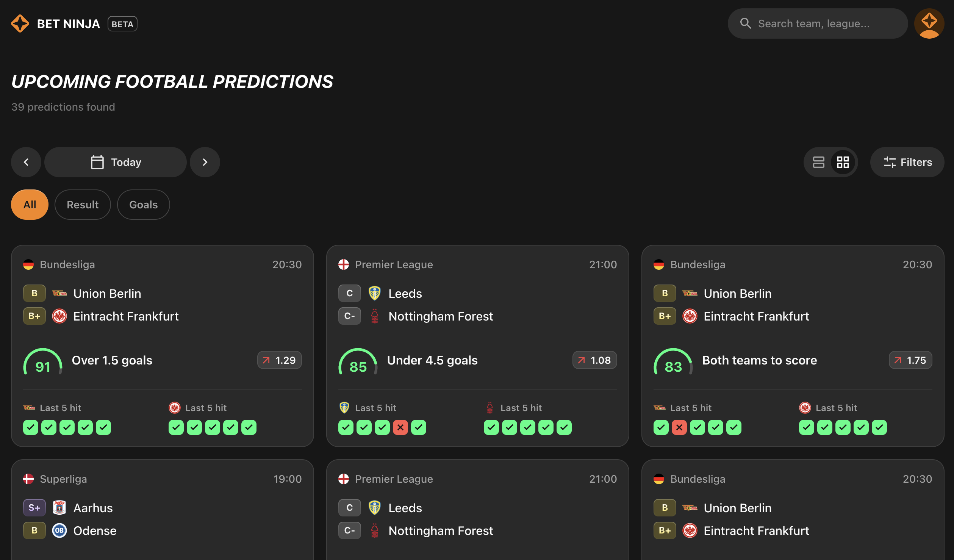Click the Union Berlin team crest
Screen dimensions: 954x560
(60, 293)
